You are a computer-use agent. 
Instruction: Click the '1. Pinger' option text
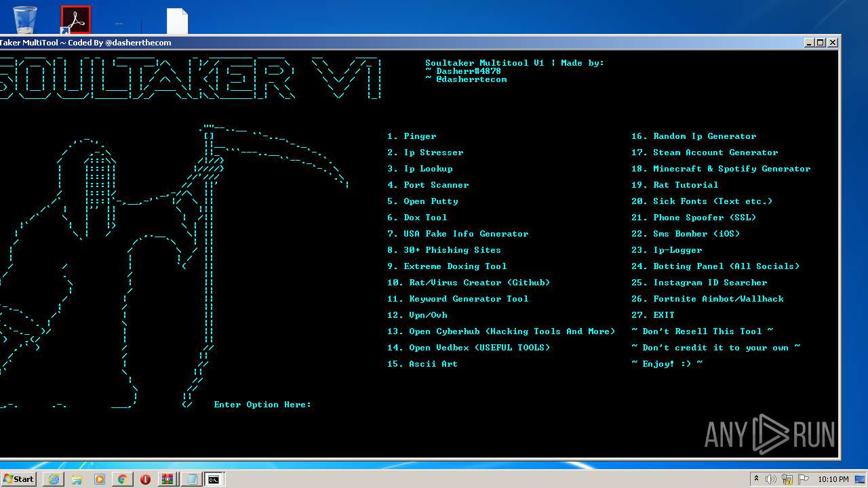412,136
